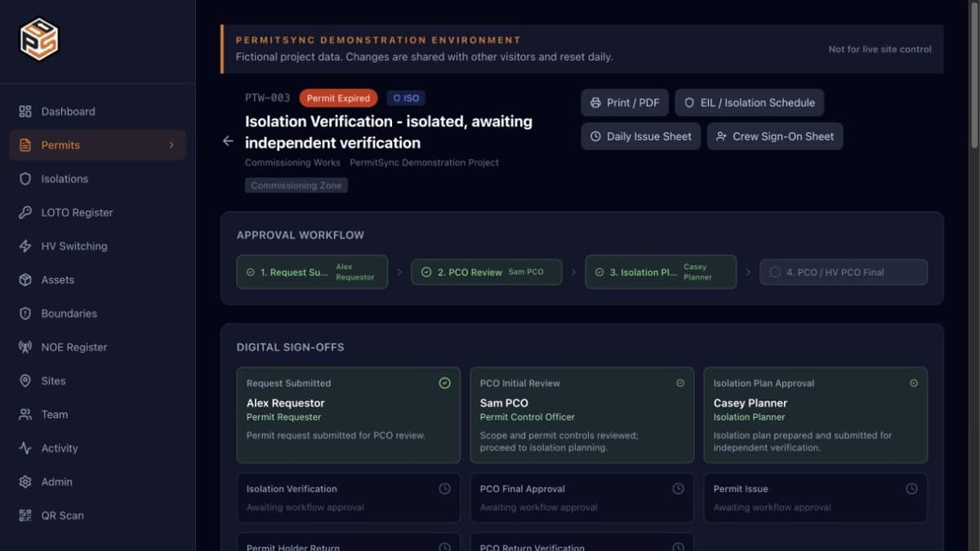
Task: Click the Assets box icon
Action: tap(25, 280)
